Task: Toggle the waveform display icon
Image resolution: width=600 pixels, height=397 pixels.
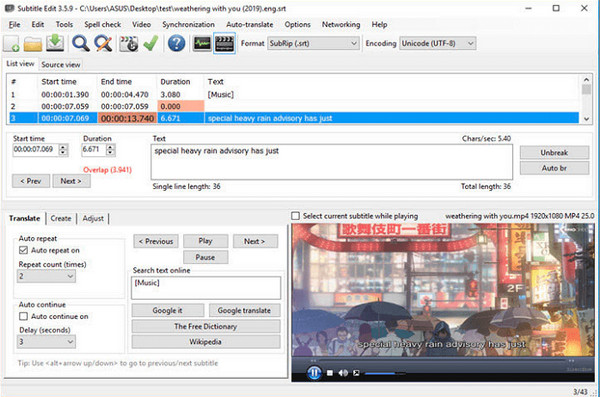Action: 202,44
